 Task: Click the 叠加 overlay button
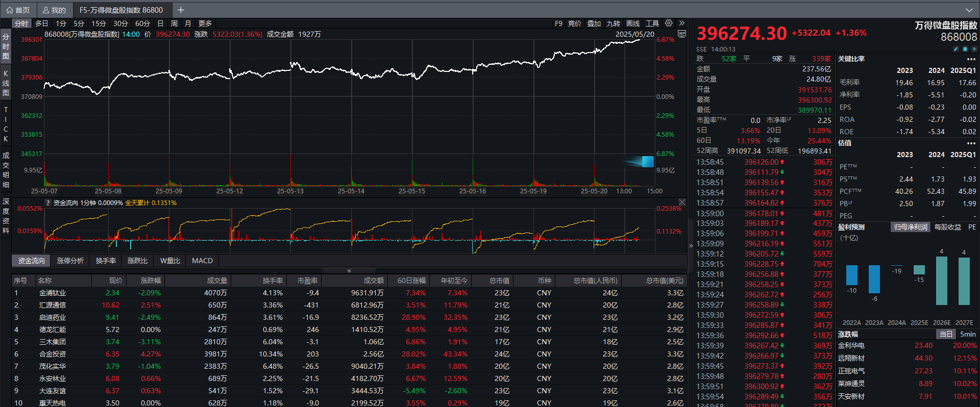[x=594, y=23]
